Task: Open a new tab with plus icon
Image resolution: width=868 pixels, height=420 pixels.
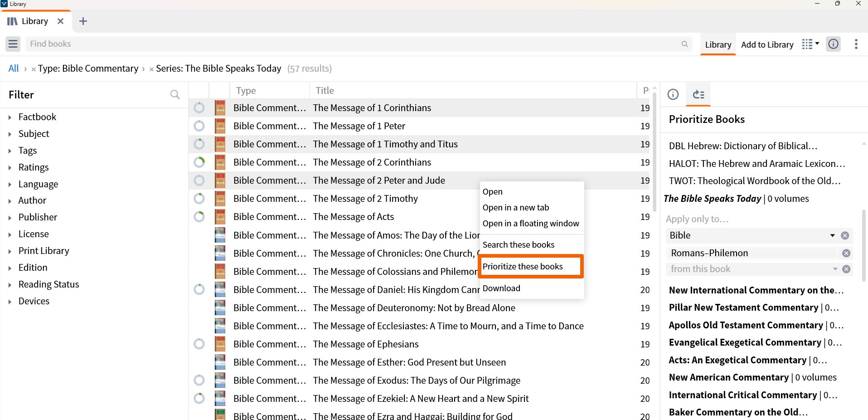Action: coord(83,21)
